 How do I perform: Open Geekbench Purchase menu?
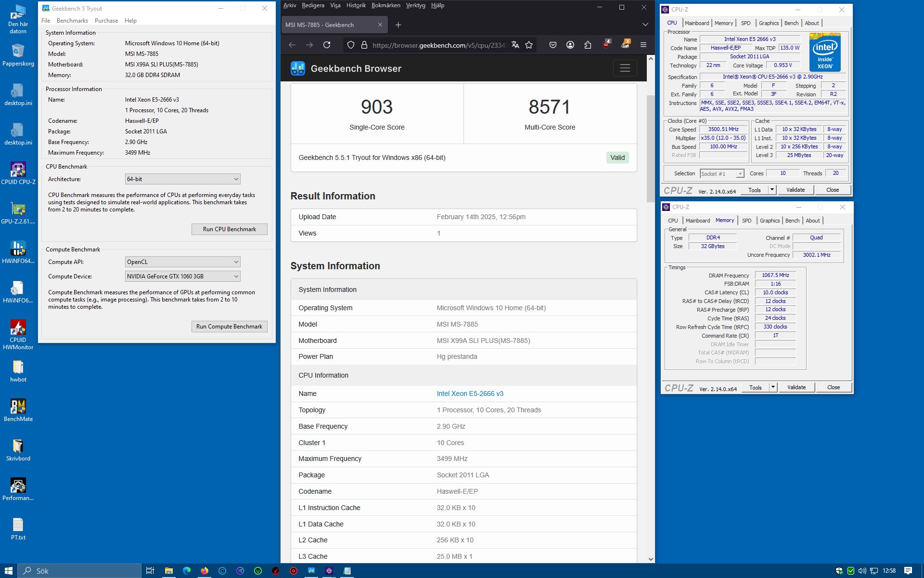[106, 21]
